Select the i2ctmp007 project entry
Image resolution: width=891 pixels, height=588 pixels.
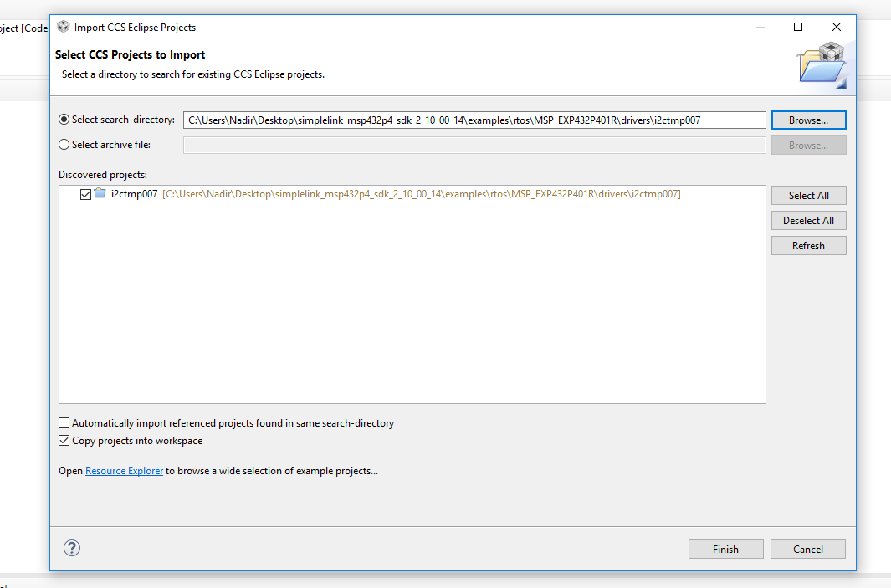click(134, 194)
